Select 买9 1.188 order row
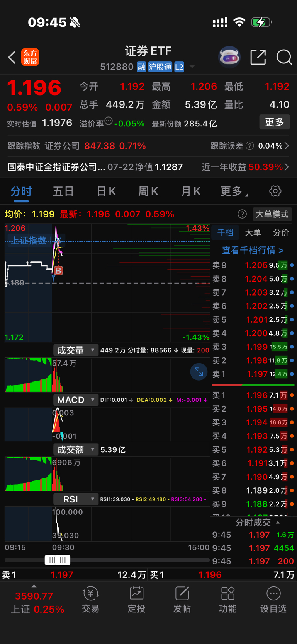Image resolution: width=297 pixels, height=644 pixels. click(x=253, y=504)
